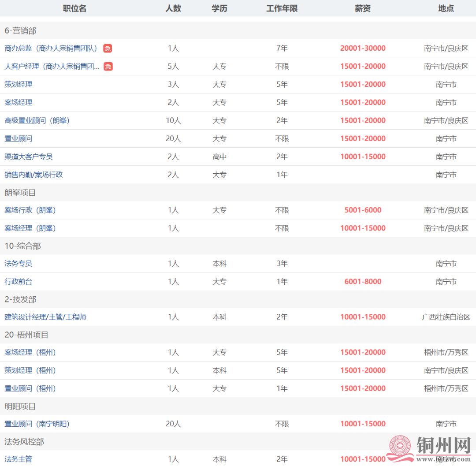
Task: Open the 法务主管 job listing
Action: (x=19, y=459)
